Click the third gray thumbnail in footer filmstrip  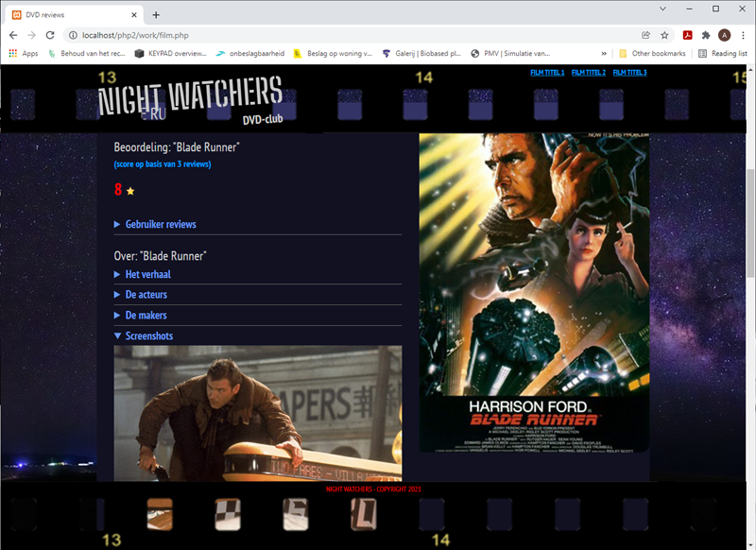click(x=296, y=514)
